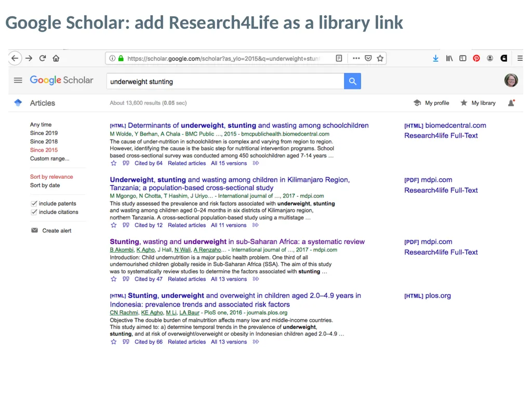This screenshot has height=399, width=532.
Task: Show site information icon in address bar
Action: tap(112, 58)
